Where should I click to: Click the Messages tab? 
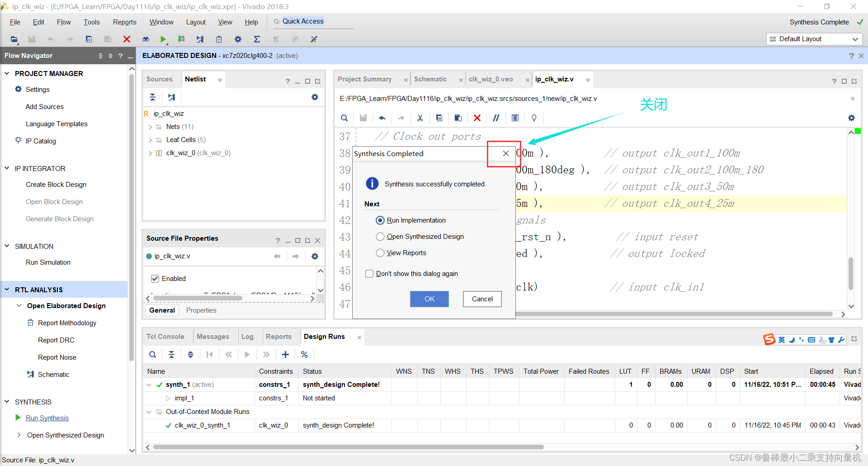[x=213, y=337]
